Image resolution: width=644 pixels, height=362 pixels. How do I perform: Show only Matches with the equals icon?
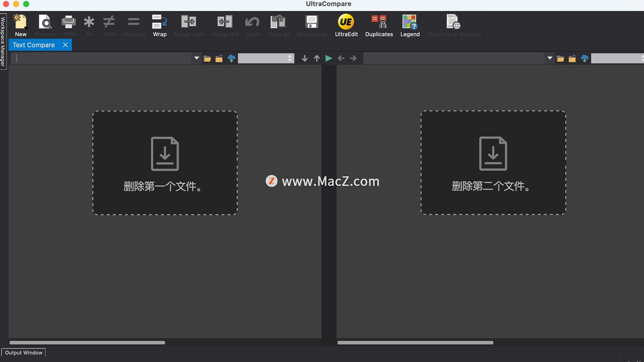(133, 22)
